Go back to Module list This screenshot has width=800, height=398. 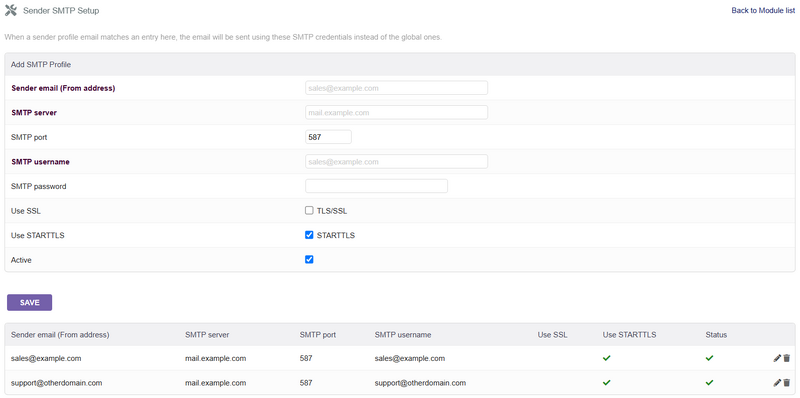point(763,10)
